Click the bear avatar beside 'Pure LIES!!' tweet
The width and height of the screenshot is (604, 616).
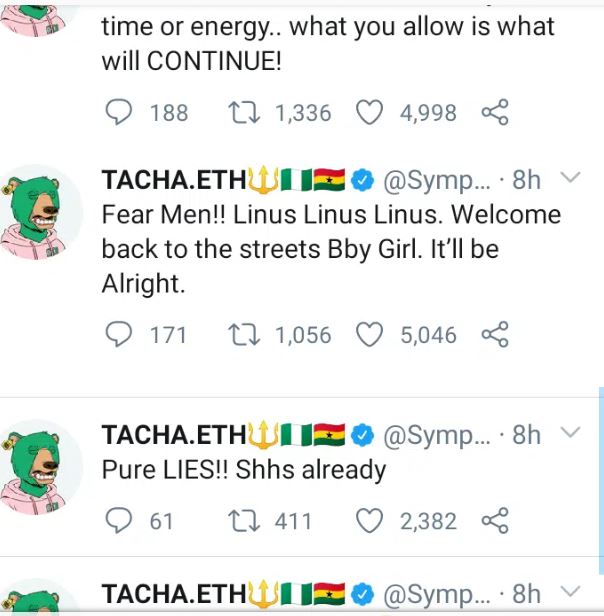point(41,467)
